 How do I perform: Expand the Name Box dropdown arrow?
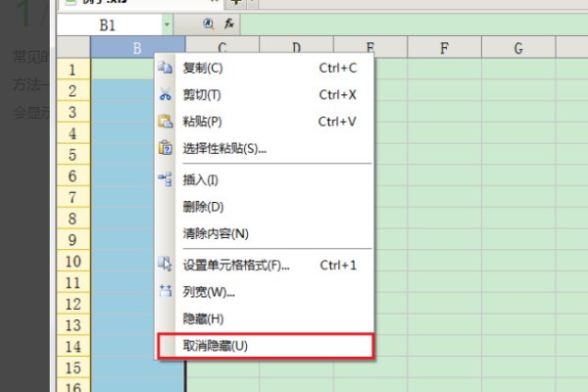click(x=167, y=24)
